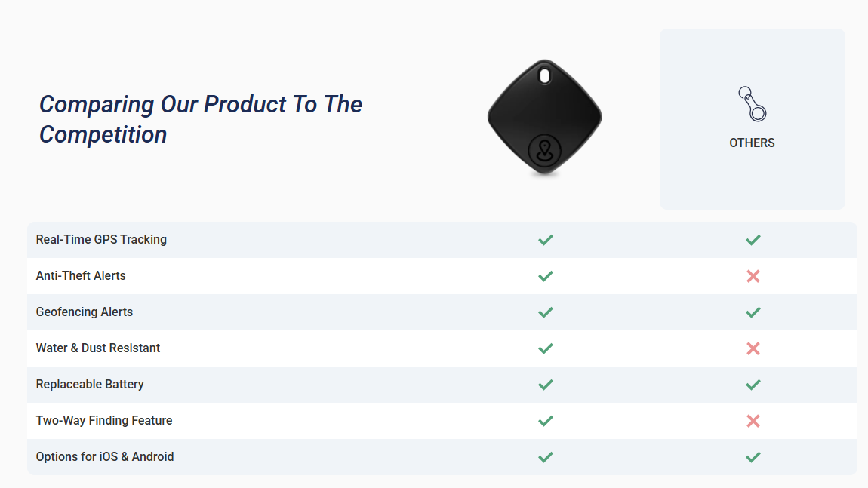Click the Water & Dust Resistant label
The image size is (868, 488).
98,348
